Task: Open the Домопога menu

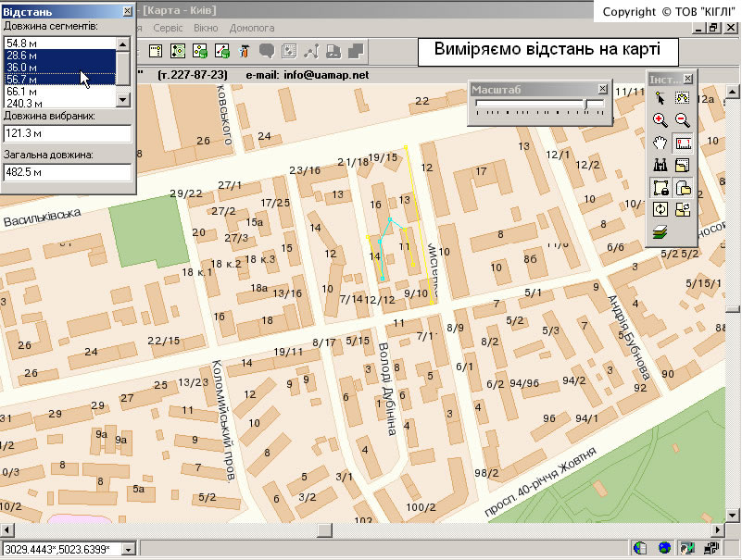Action: click(252, 28)
